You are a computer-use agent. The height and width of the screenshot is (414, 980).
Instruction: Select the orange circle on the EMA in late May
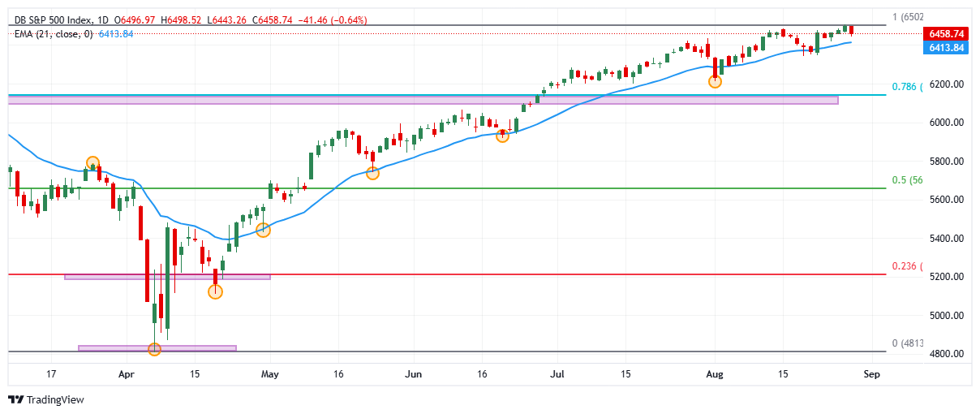372,173
